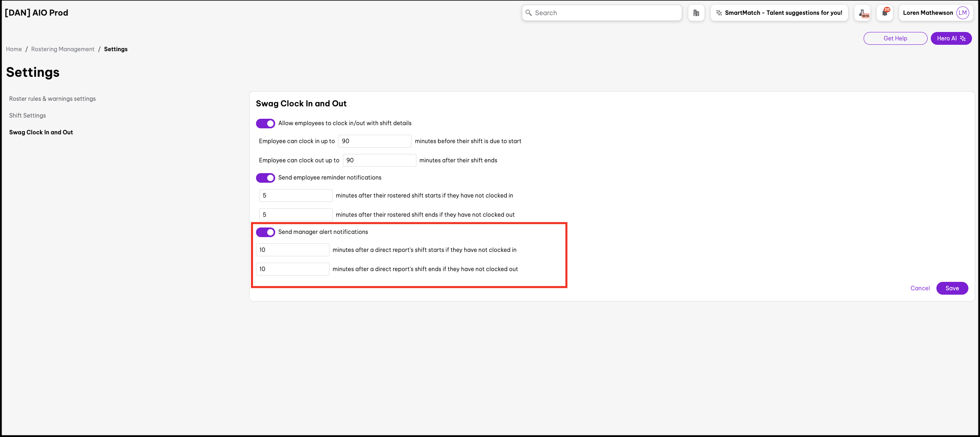
Task: Click the Get Help button
Action: (895, 38)
